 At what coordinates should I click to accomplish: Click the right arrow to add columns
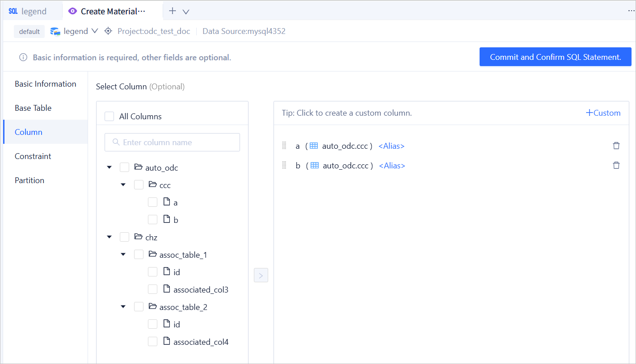coord(261,275)
